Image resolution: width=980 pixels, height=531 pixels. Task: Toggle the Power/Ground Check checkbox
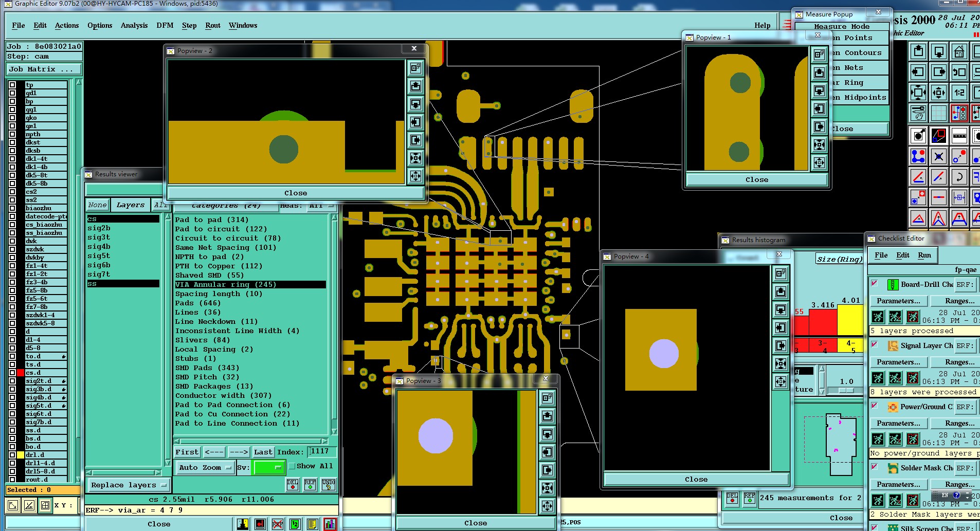(874, 406)
